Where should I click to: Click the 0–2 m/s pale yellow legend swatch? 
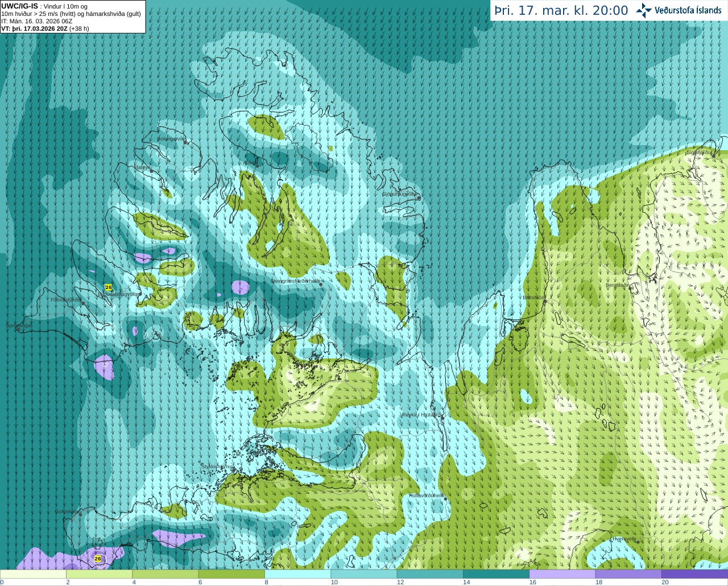33,574
